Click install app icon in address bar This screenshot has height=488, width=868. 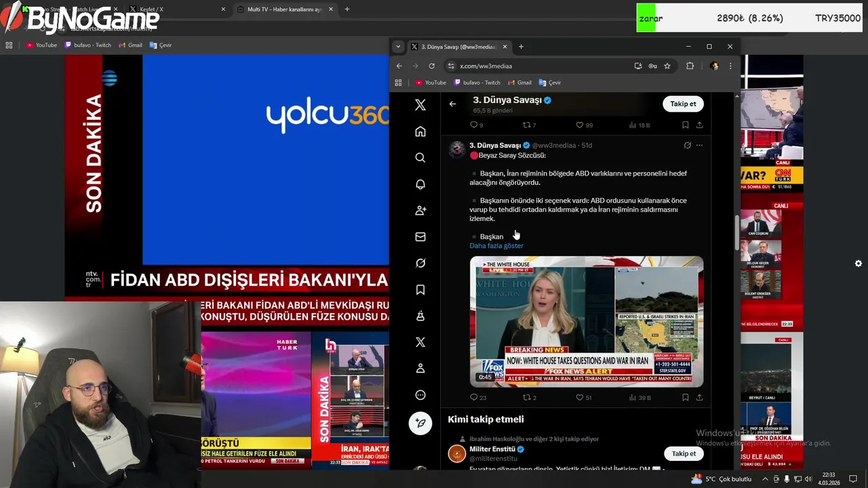638,66
